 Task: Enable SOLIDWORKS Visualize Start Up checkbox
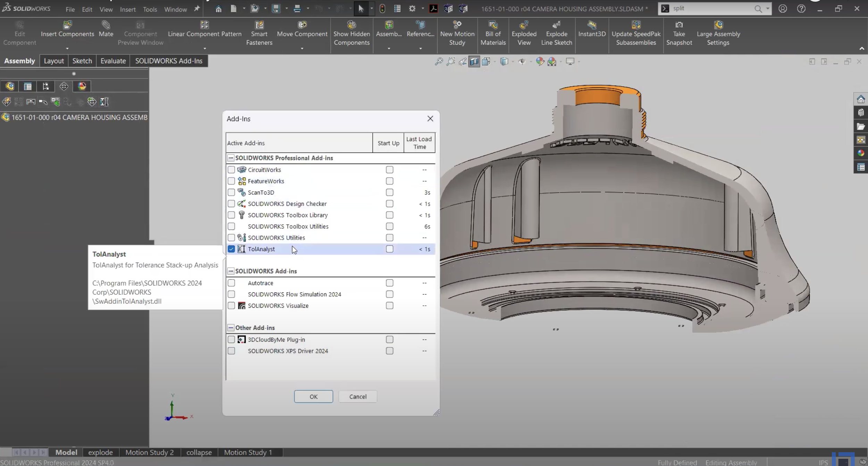pyautogui.click(x=389, y=305)
